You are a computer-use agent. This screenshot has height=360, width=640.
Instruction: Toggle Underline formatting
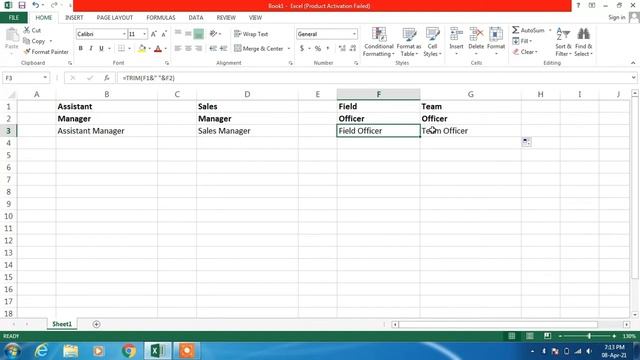tap(101, 49)
